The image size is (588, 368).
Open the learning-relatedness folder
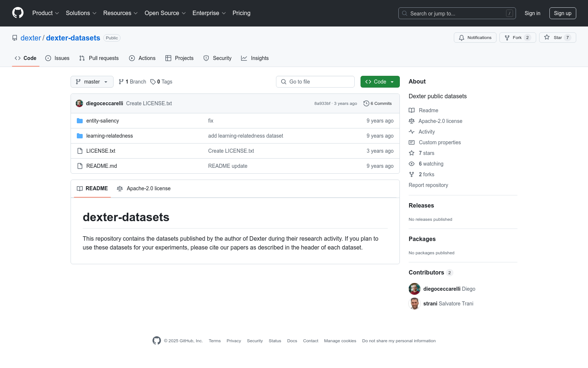click(110, 136)
